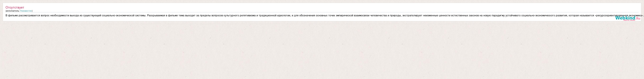Click the word 'существующей' in the description
Image resolution: width=644 pixels, height=79 pixels.
[92, 15]
